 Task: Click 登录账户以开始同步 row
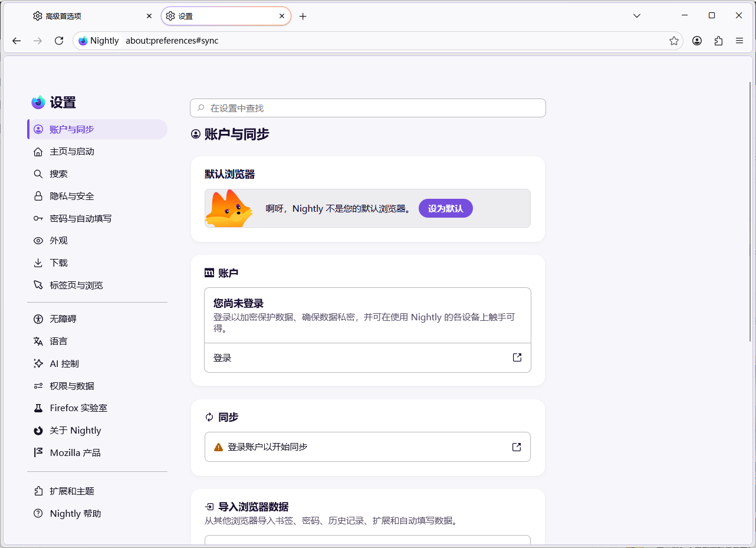click(367, 447)
